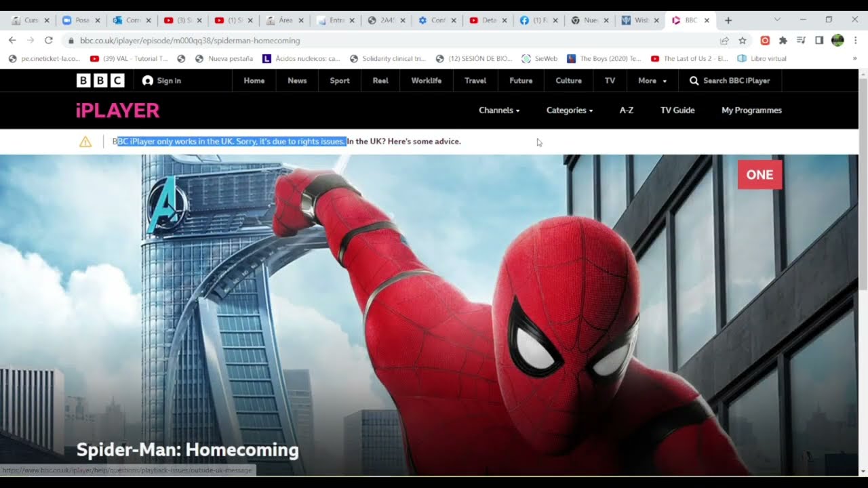Expand the Channels dropdown
Viewport: 868px width, 488px height.
[x=499, y=110]
